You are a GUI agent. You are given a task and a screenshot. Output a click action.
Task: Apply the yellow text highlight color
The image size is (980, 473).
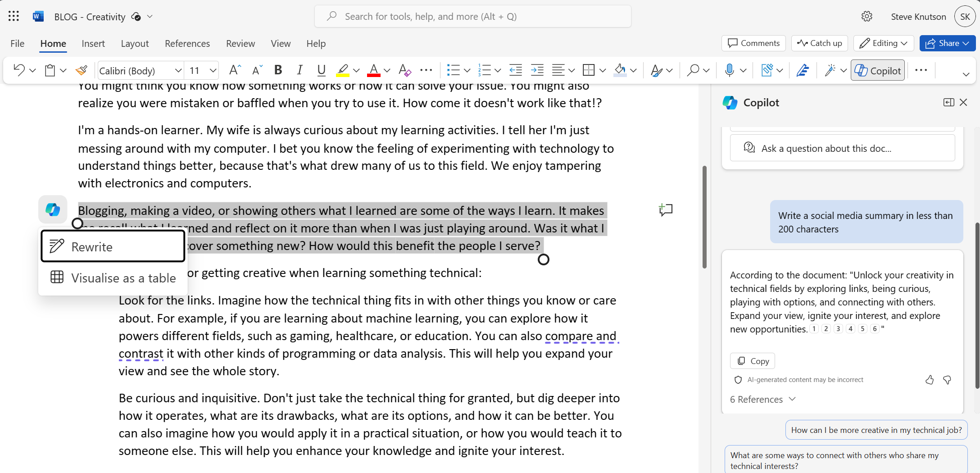342,70
